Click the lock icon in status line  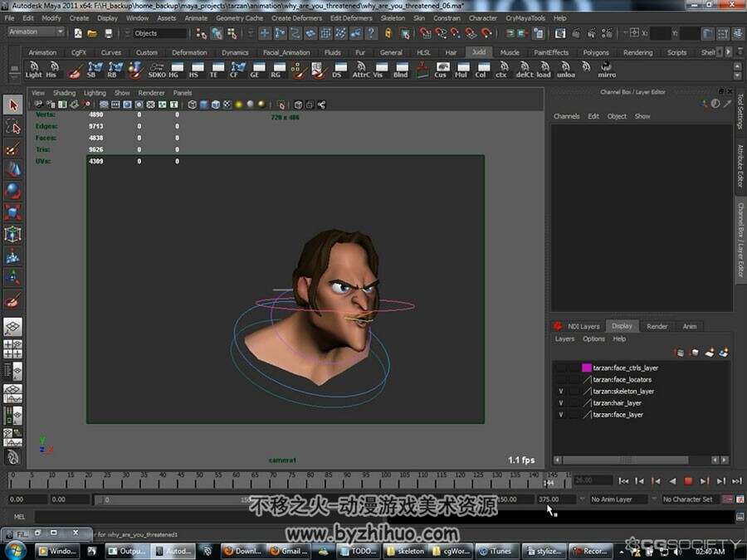[x=388, y=33]
